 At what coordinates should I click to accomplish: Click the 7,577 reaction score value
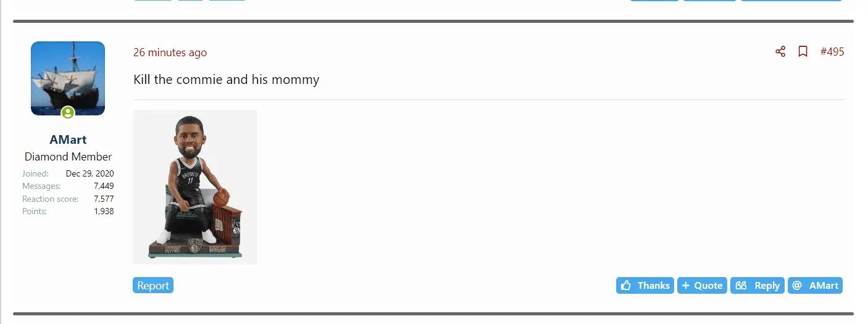(x=103, y=199)
